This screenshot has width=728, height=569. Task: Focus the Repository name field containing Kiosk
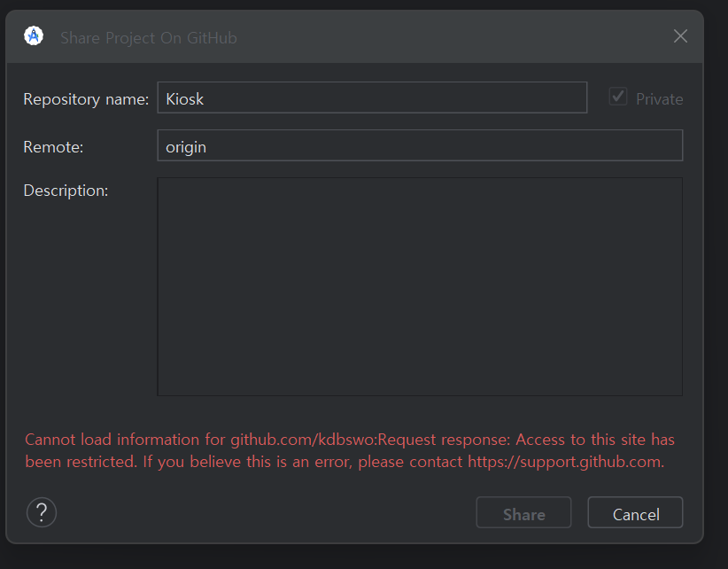point(372,98)
